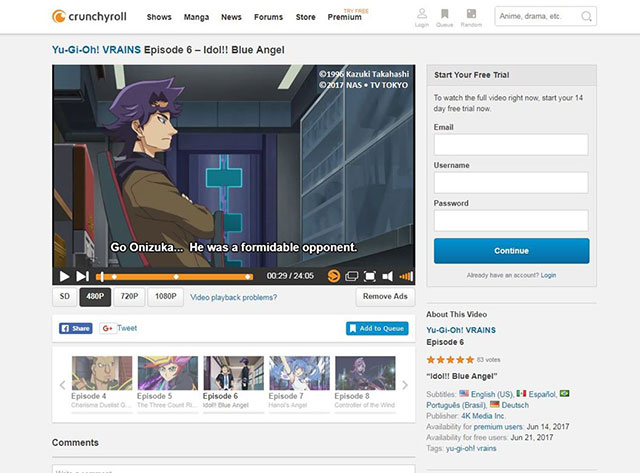
Task: Click the search magnifier icon
Action: (x=586, y=16)
